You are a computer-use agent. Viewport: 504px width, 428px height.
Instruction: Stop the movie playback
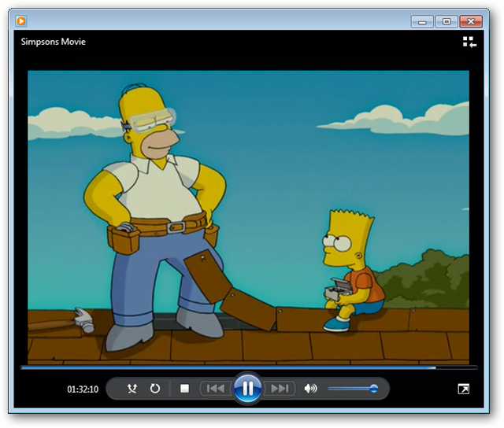point(184,389)
